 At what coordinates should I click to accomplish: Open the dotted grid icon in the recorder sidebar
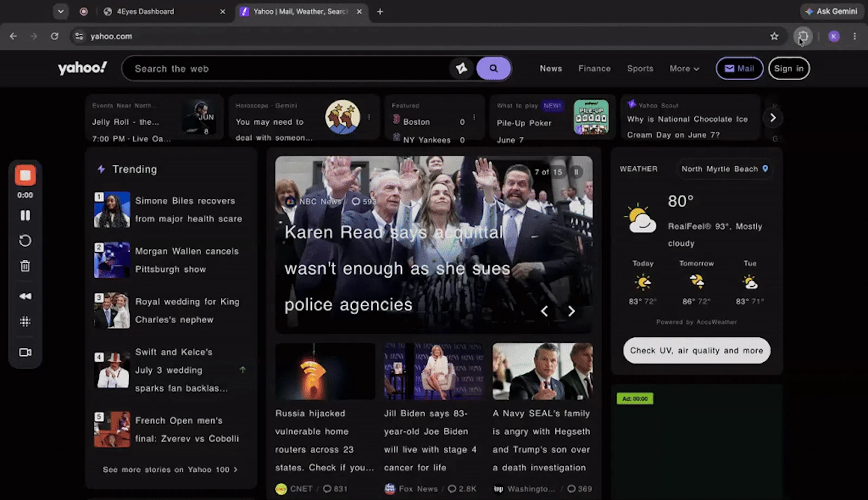(x=25, y=322)
